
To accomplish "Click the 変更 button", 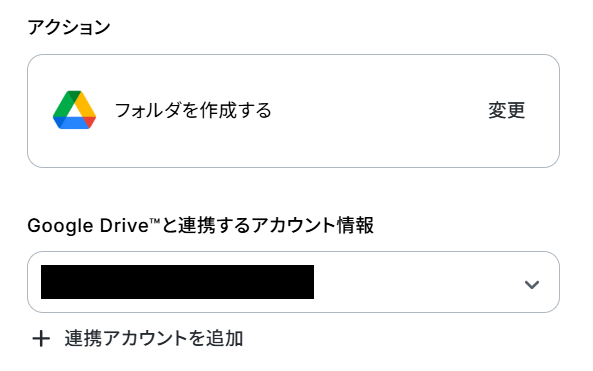I will click(506, 110).
